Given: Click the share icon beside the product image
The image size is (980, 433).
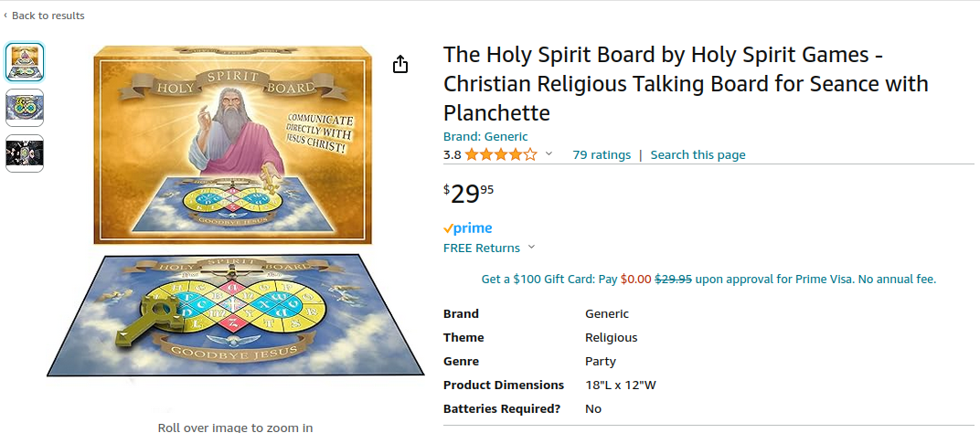Looking at the screenshot, I should click(x=399, y=64).
